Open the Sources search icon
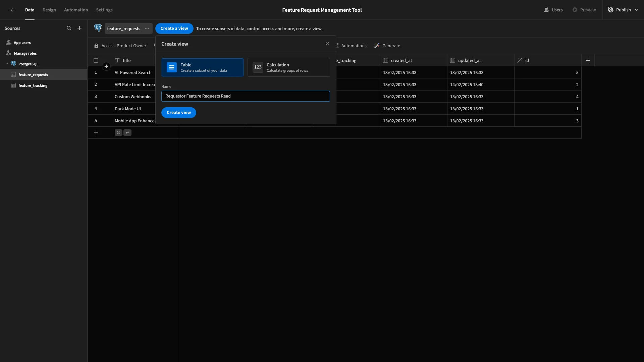 click(69, 28)
